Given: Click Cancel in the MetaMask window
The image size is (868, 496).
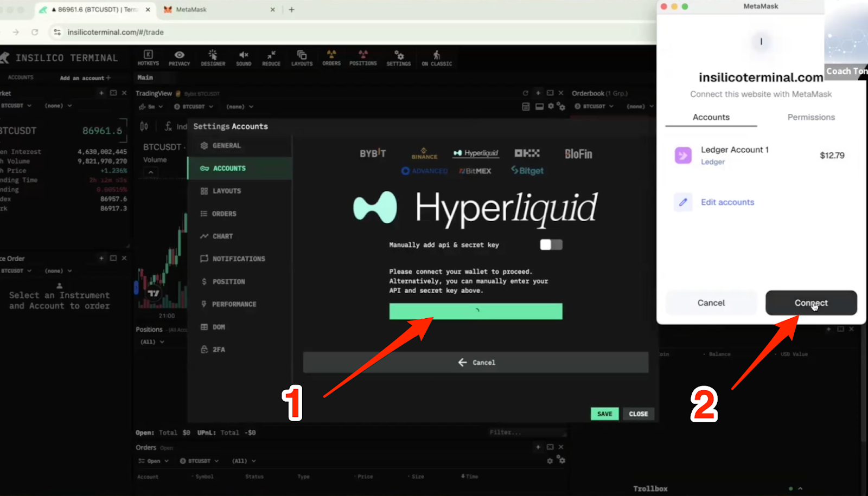Looking at the screenshot, I should click(x=711, y=302).
